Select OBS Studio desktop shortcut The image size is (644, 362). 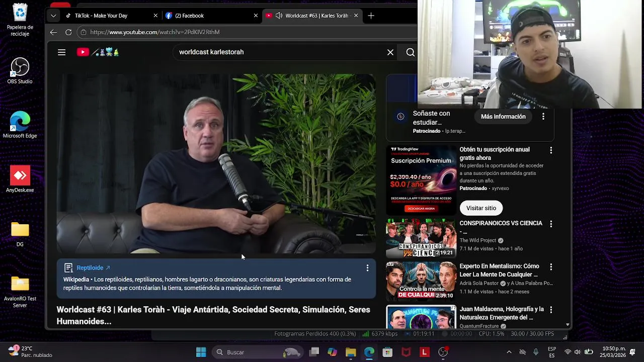point(20,71)
